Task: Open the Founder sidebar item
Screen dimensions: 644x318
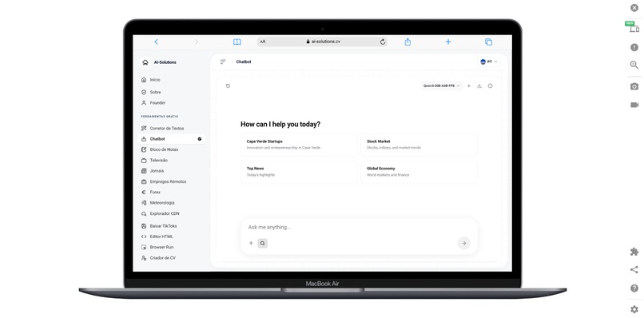Action: pos(172,103)
